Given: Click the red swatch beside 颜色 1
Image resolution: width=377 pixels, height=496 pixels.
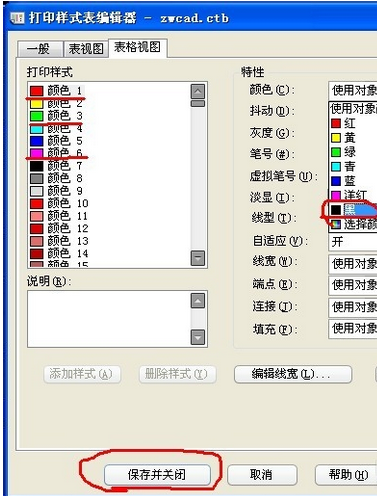Looking at the screenshot, I should [x=37, y=91].
